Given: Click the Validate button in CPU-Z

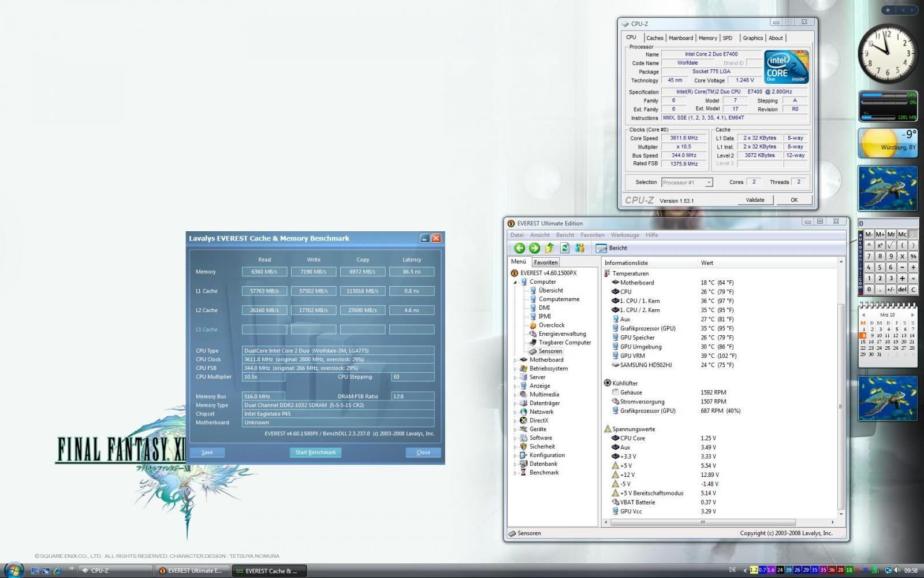Looking at the screenshot, I should (755, 200).
